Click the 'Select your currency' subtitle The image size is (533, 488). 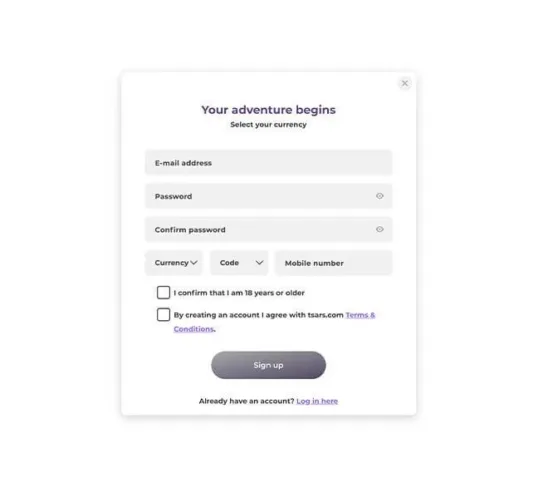(x=269, y=125)
